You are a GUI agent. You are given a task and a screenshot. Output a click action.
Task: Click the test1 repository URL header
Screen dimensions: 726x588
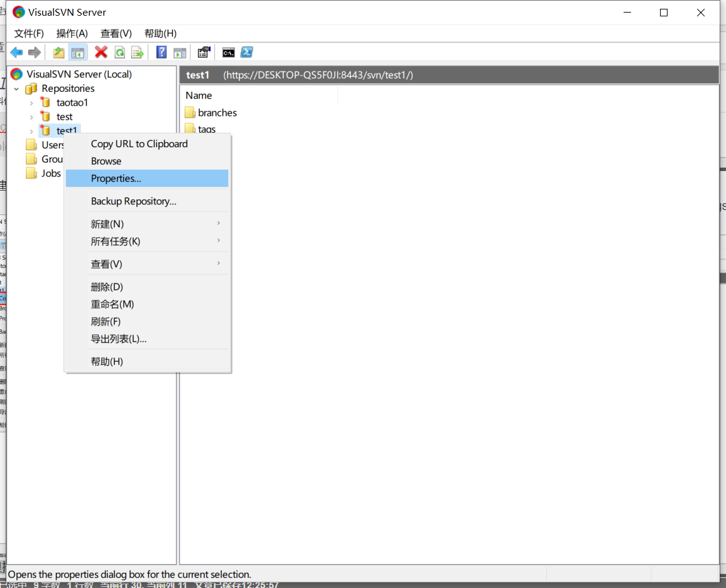pyautogui.click(x=449, y=75)
